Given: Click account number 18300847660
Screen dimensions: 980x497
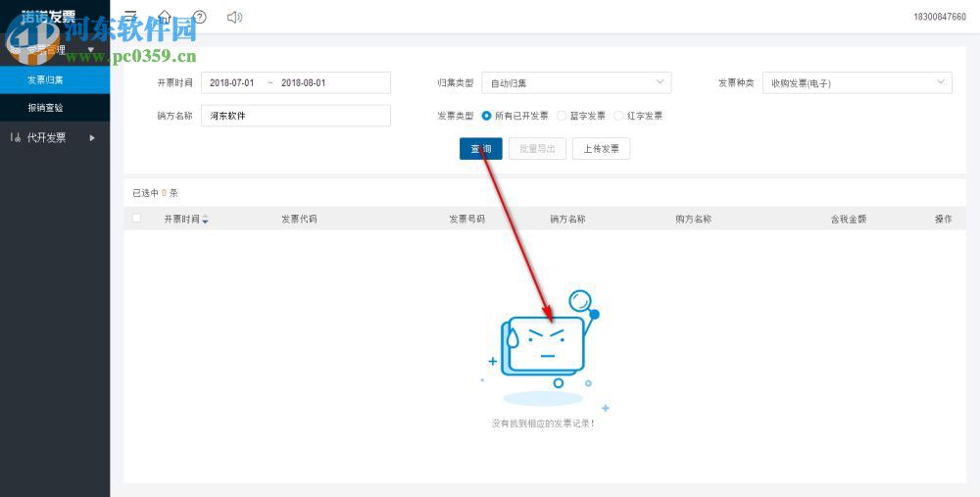Looking at the screenshot, I should [940, 17].
